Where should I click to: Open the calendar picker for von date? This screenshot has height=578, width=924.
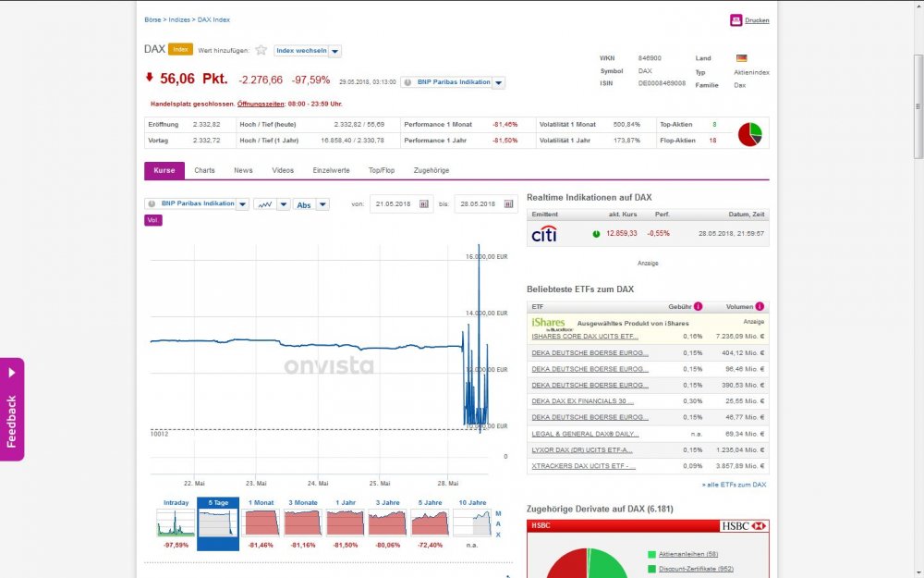coord(423,204)
